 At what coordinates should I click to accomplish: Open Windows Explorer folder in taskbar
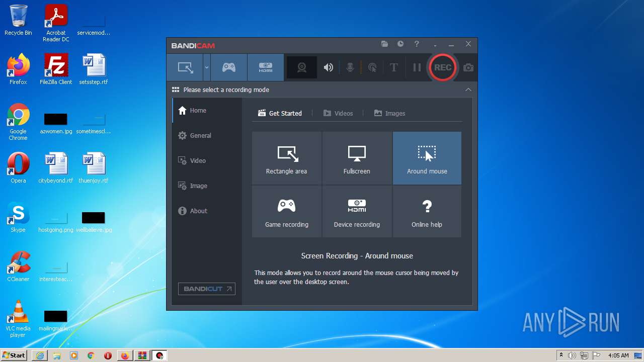coord(57,355)
